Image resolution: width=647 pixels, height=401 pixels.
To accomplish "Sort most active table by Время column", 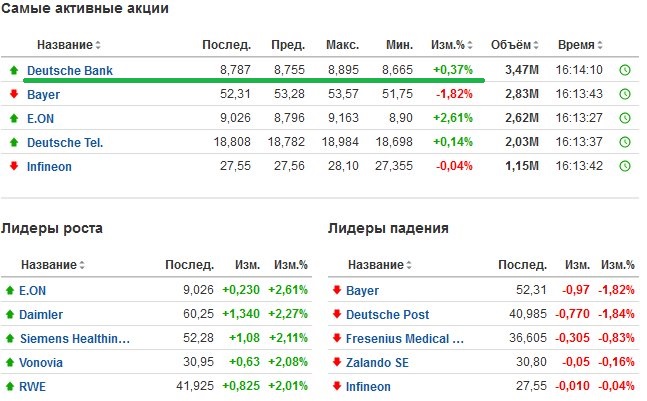I will (580, 45).
